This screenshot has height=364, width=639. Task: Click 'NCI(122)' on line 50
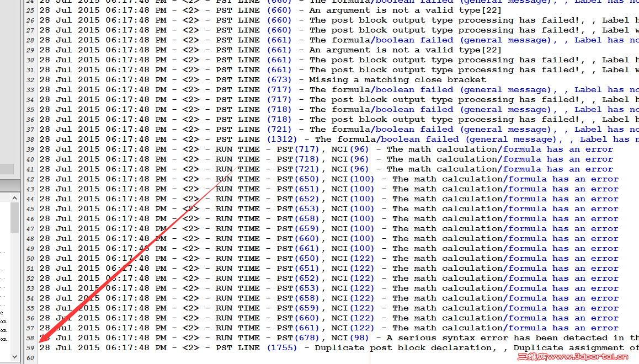pos(353,259)
